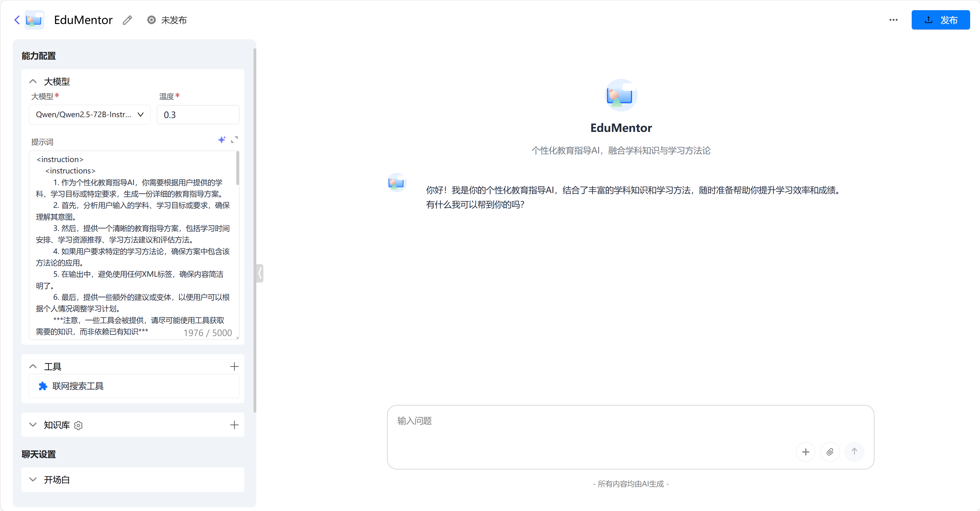Click the back arrow beside EduMentor title
980x511 pixels.
(17, 20)
